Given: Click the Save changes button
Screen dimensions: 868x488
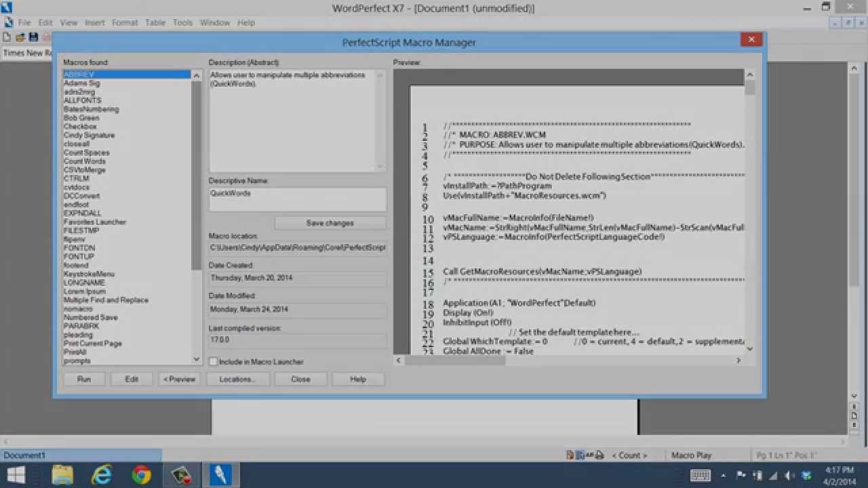Looking at the screenshot, I should tap(330, 223).
